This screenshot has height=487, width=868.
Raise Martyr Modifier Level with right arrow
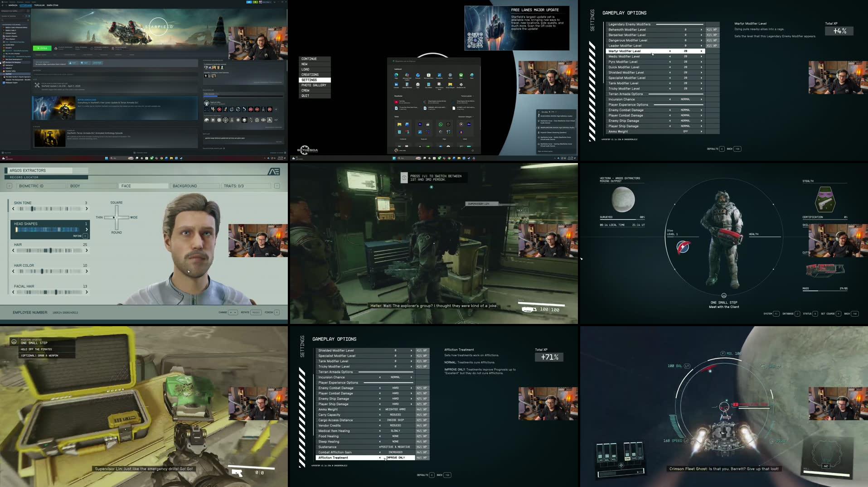point(701,51)
